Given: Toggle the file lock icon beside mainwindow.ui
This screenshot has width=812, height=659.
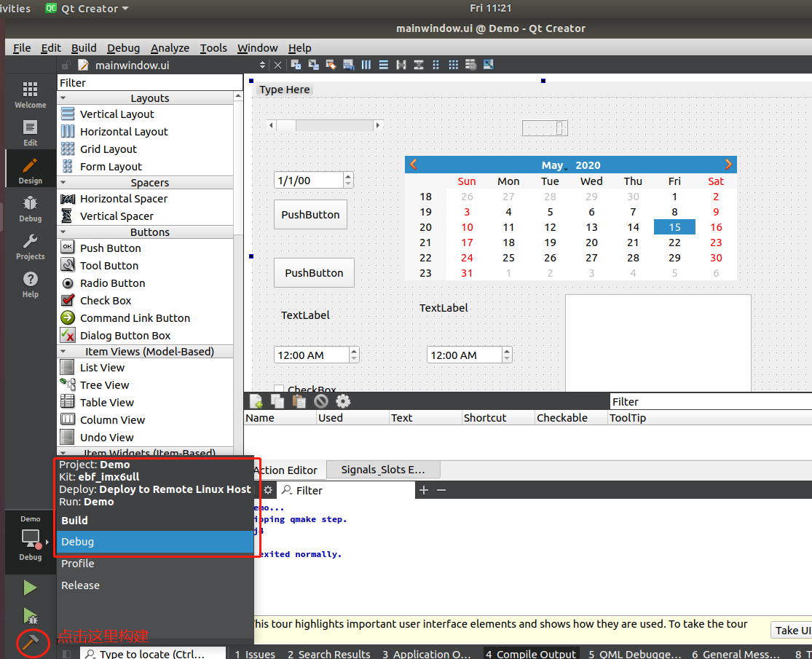Looking at the screenshot, I should coord(66,66).
